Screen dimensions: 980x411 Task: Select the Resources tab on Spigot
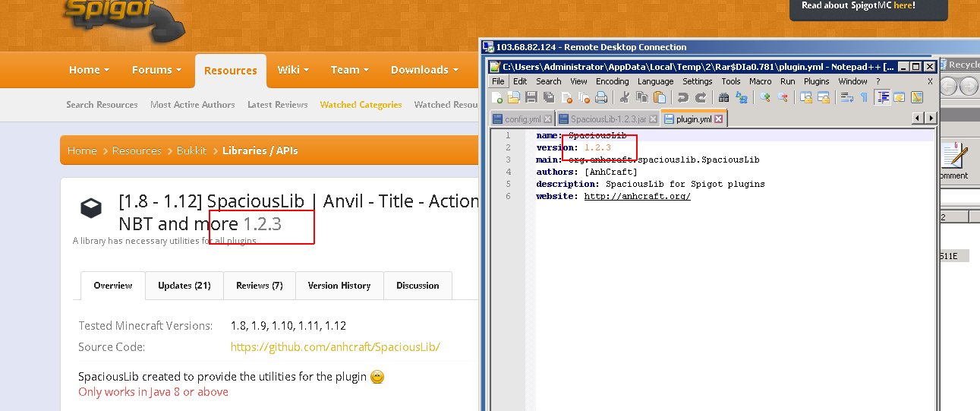coord(230,70)
